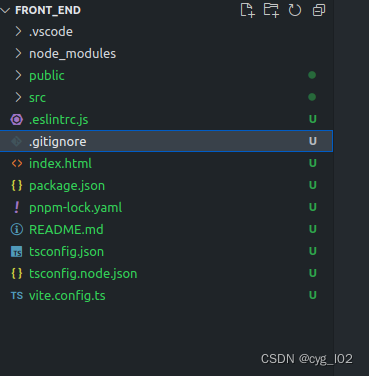This screenshot has height=376, width=369.
Task: Click the braces icon beside package.json
Action: 17,185
